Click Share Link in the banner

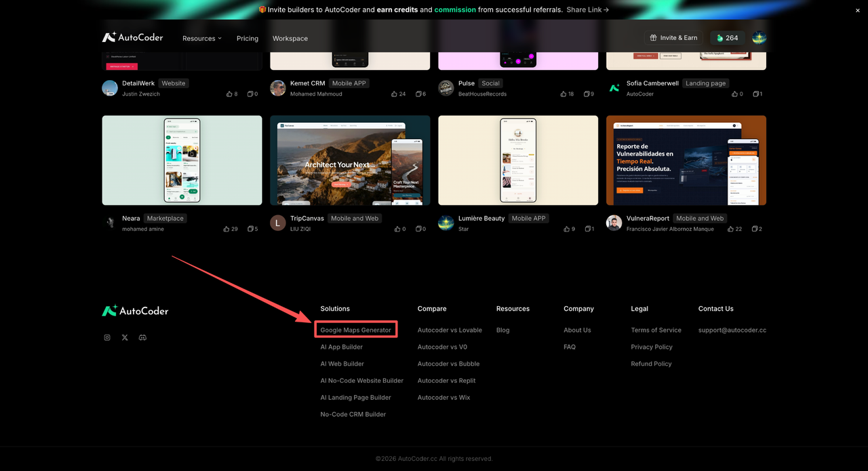[587, 10]
